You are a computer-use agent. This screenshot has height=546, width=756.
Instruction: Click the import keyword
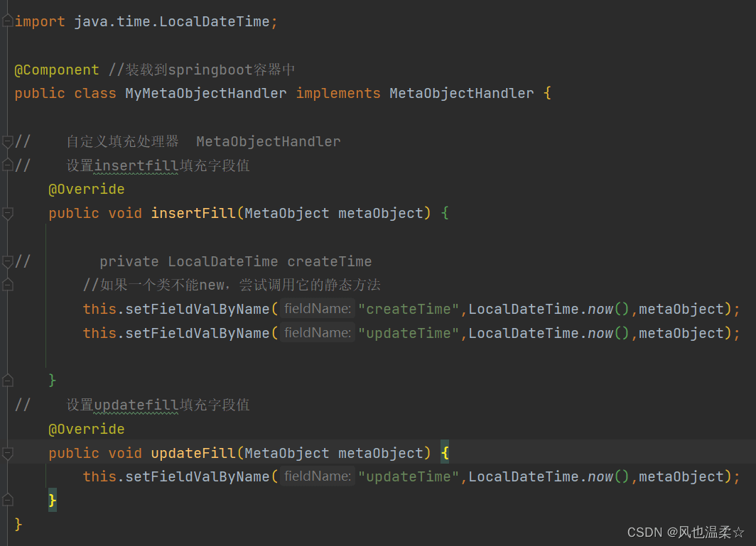(40, 22)
